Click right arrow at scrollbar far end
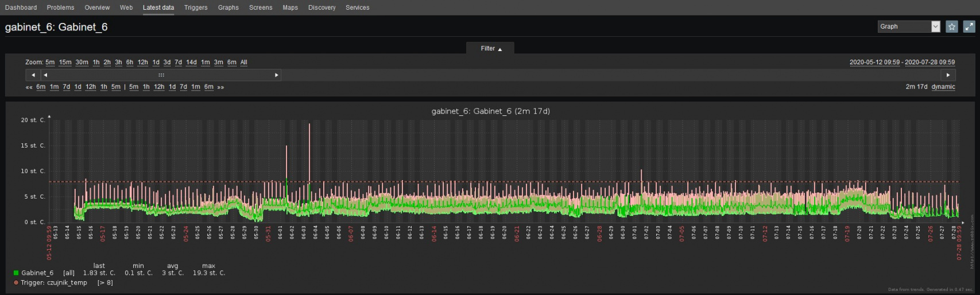980x295 pixels. click(x=948, y=75)
